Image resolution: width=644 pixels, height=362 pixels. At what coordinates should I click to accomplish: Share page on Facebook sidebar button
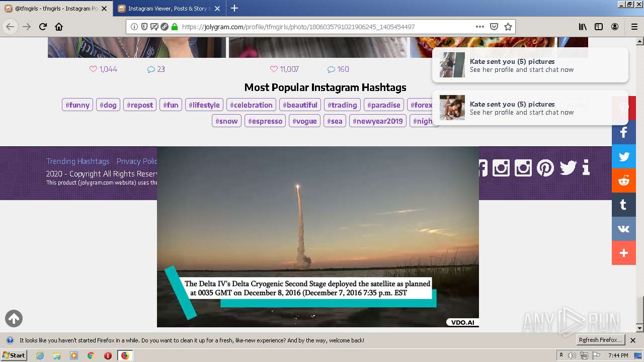(624, 132)
